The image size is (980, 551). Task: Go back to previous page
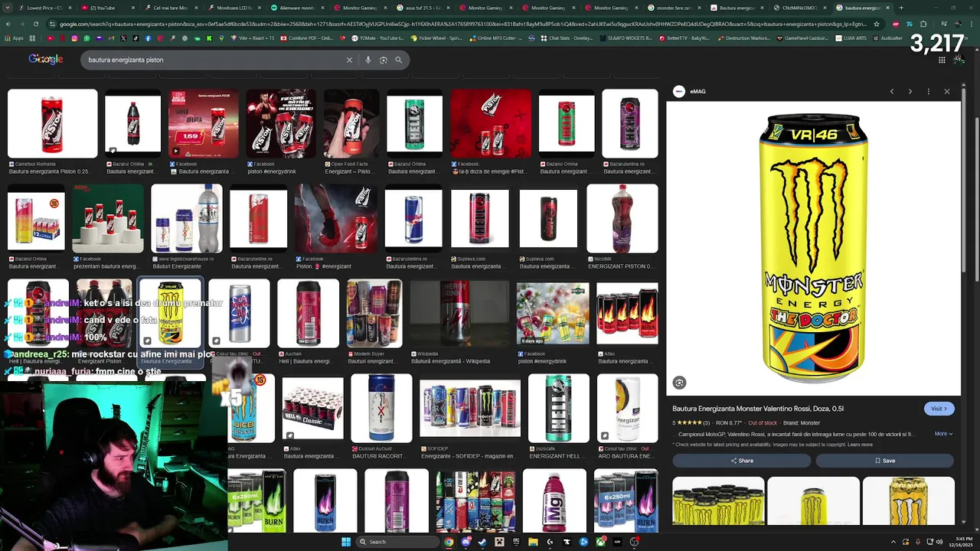8,24
